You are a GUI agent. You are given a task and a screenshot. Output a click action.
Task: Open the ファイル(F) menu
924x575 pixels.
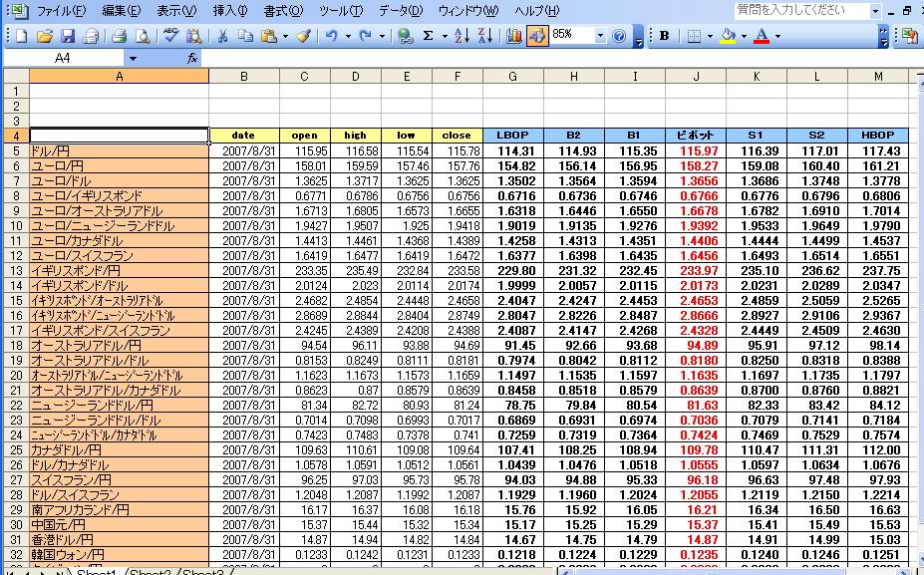point(61,11)
